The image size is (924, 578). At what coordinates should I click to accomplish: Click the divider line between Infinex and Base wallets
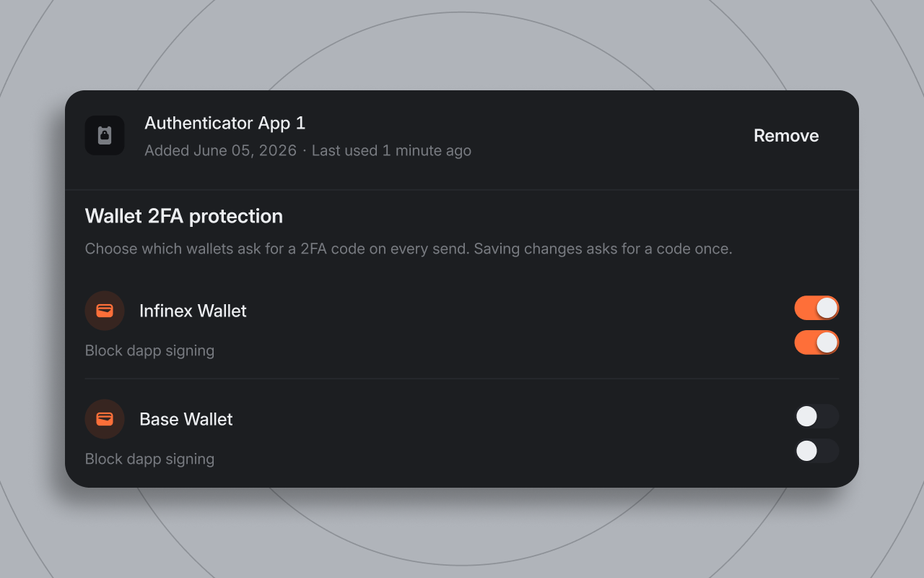462,379
